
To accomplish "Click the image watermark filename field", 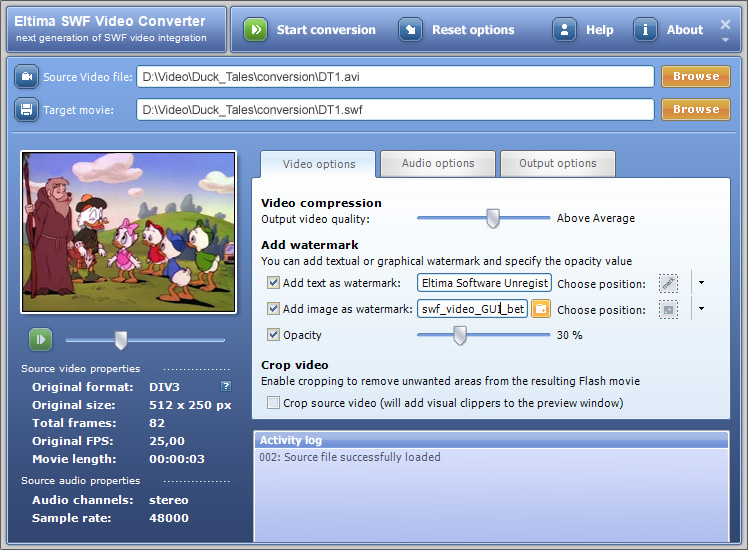I will tap(472, 309).
